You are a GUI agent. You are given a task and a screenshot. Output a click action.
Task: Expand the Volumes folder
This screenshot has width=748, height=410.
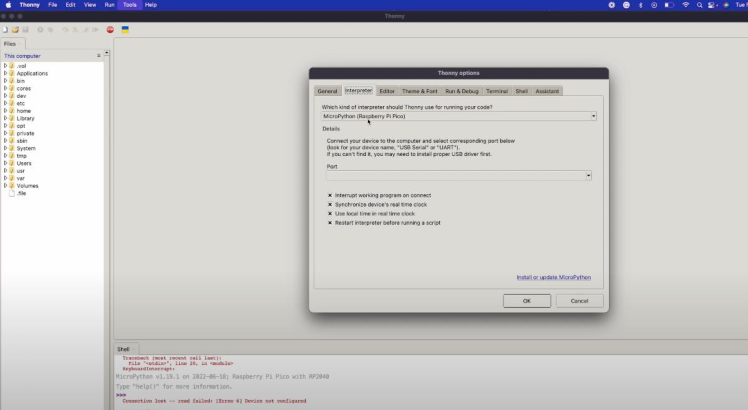click(5, 185)
